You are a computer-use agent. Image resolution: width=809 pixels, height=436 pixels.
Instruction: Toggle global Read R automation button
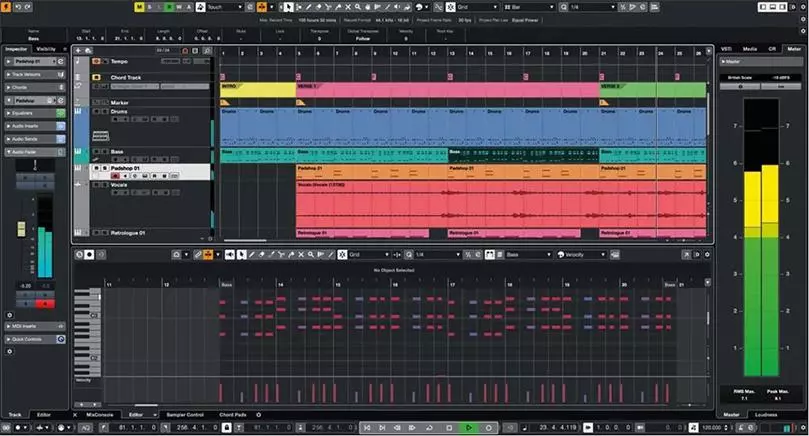click(x=169, y=7)
